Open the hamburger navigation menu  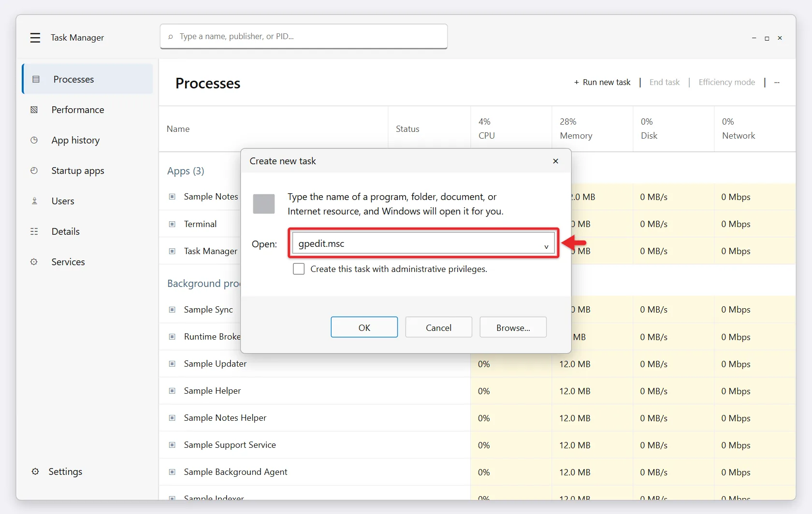pyautogui.click(x=35, y=38)
